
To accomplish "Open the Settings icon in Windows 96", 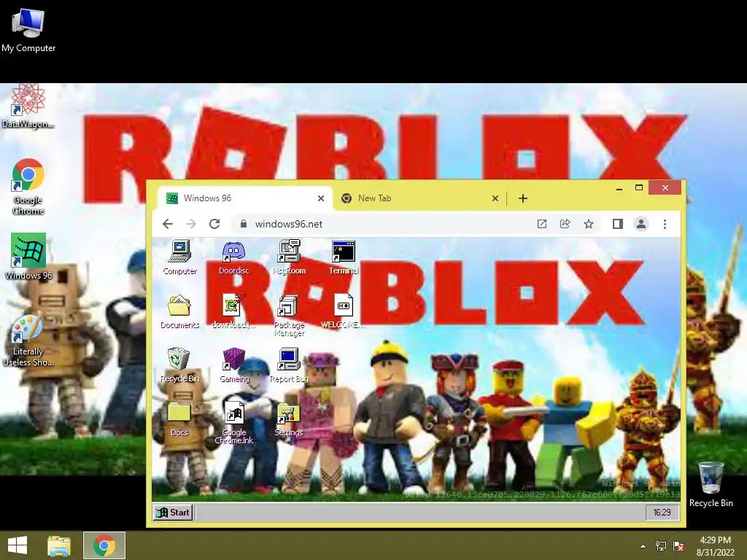I will coord(289,419).
